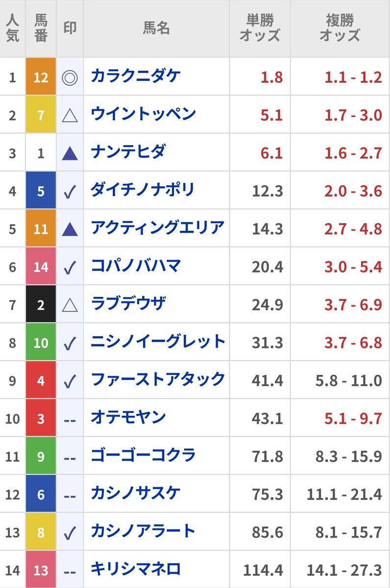This screenshot has width=390, height=588.
Task: Click the hollow triangle mark for ラブデウザ
Action: coord(70,305)
